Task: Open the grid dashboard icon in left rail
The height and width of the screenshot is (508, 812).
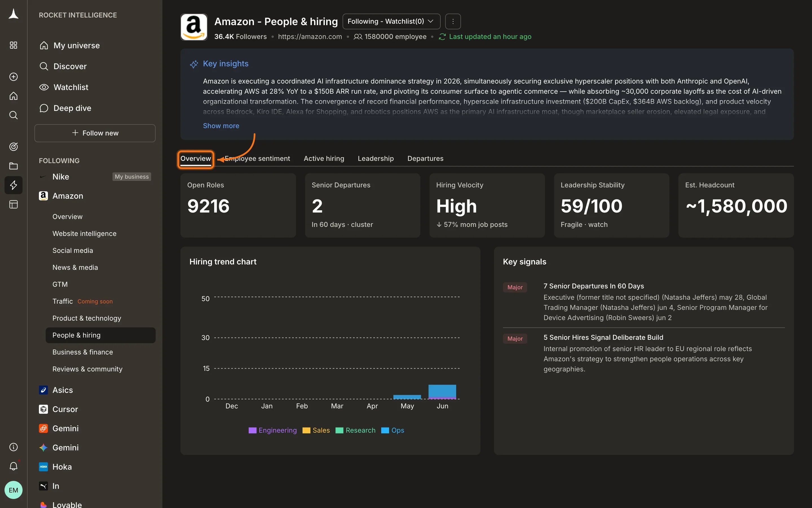Action: point(14,45)
